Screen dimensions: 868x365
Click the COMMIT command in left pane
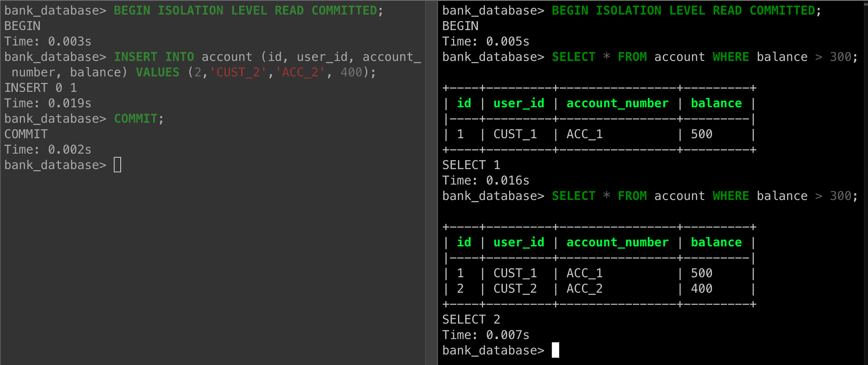[x=135, y=119]
